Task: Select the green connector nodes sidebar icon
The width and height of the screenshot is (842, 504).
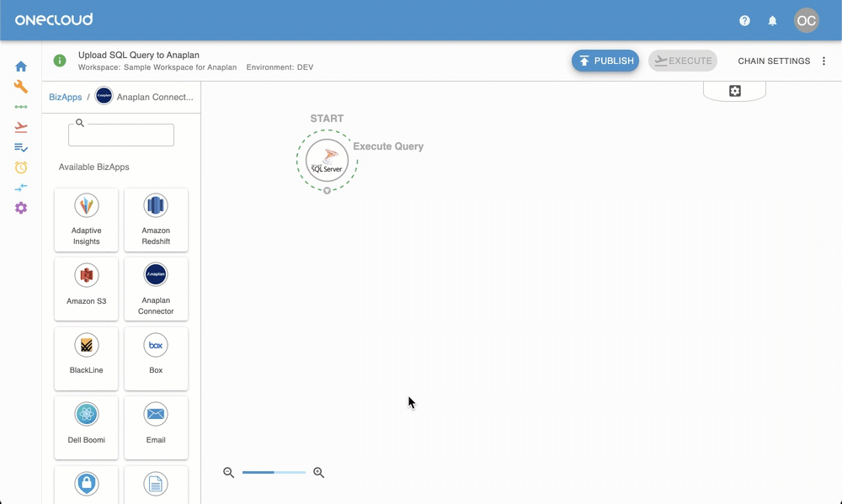Action: point(21,107)
